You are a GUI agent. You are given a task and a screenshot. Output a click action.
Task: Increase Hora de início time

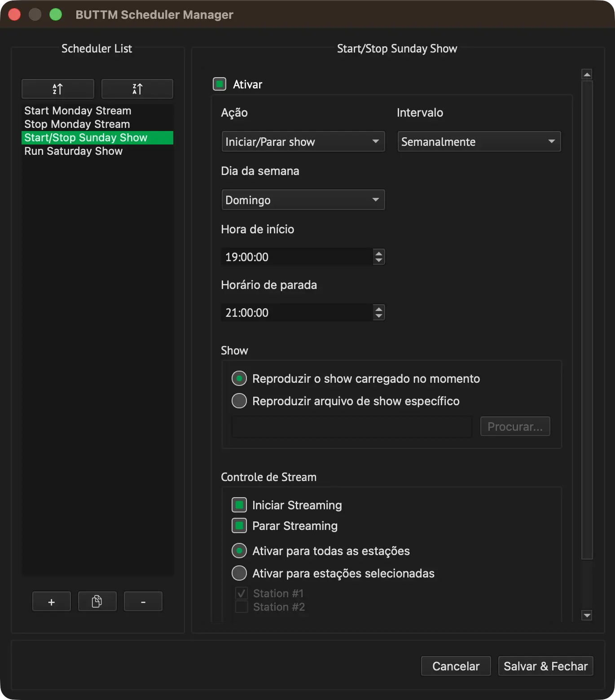point(379,253)
